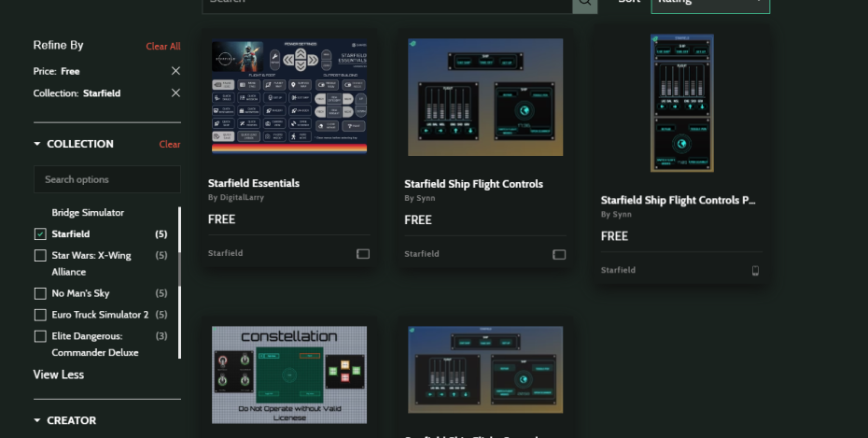Open Starfield Ship Flight Controls P... title
The width and height of the screenshot is (868, 438).
[x=679, y=200]
